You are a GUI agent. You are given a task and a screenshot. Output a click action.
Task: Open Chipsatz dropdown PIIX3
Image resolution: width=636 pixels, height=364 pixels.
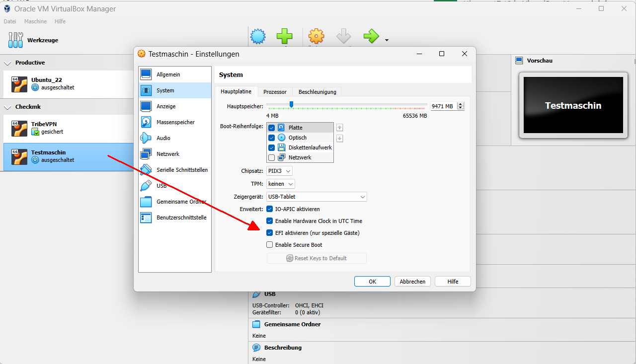pos(279,171)
